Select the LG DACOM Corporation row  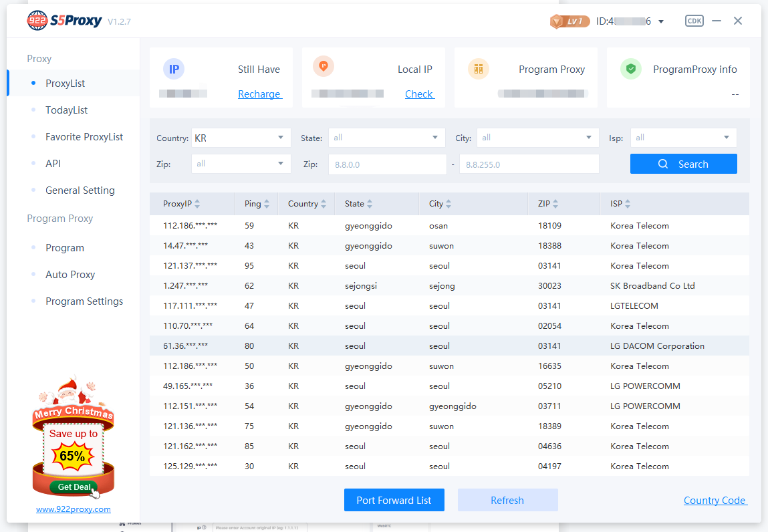coord(449,346)
